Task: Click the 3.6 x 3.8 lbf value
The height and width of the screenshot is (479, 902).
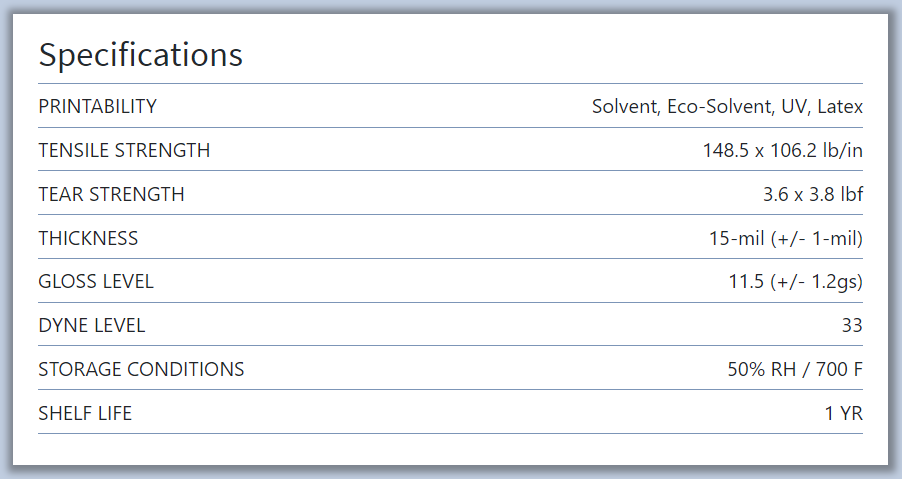Action: 813,194
